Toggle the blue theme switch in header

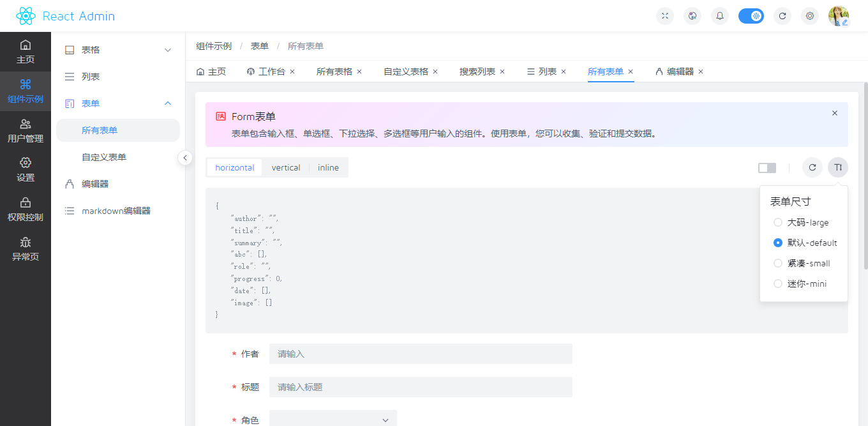[x=751, y=16]
